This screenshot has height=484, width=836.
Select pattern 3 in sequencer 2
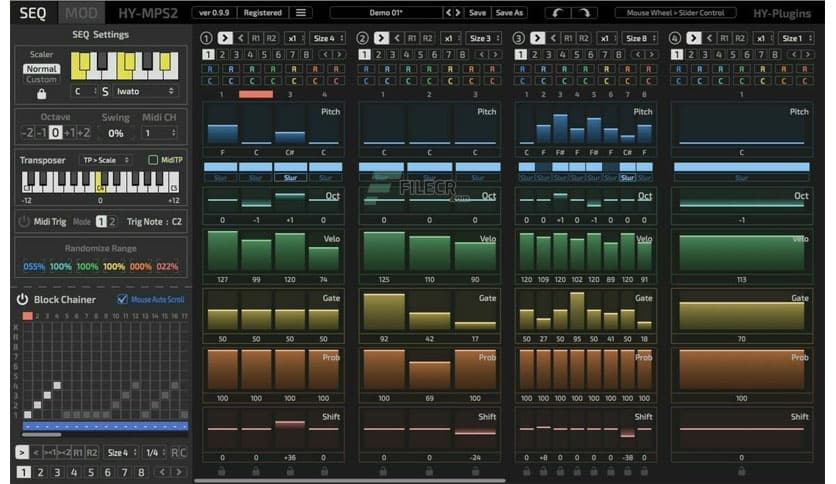[x=392, y=54]
